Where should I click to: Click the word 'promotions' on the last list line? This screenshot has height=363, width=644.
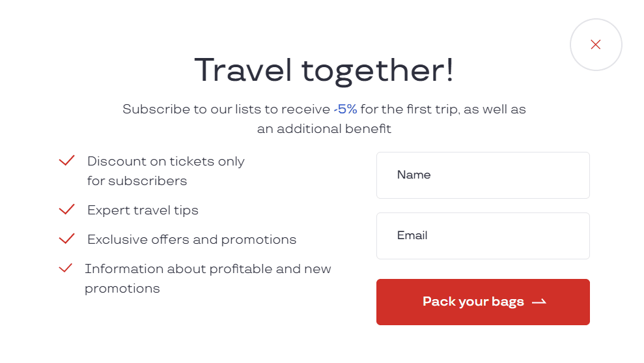click(x=122, y=288)
